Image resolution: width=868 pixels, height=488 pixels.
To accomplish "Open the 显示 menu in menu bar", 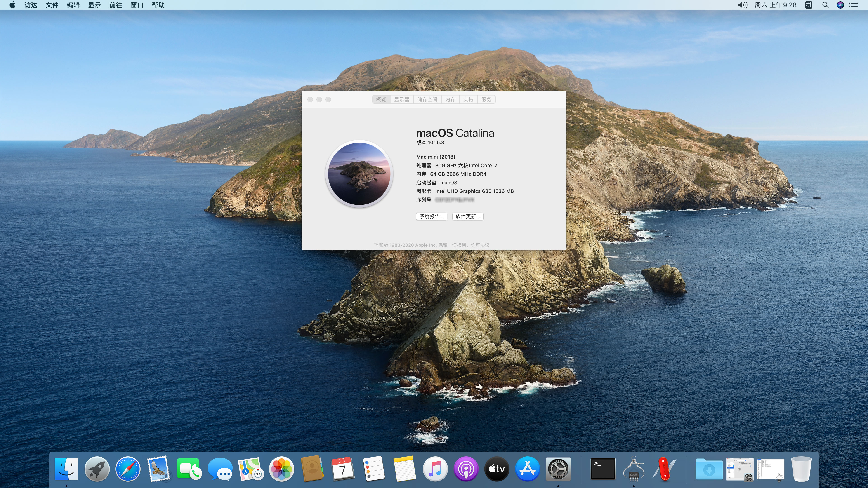I will [94, 5].
